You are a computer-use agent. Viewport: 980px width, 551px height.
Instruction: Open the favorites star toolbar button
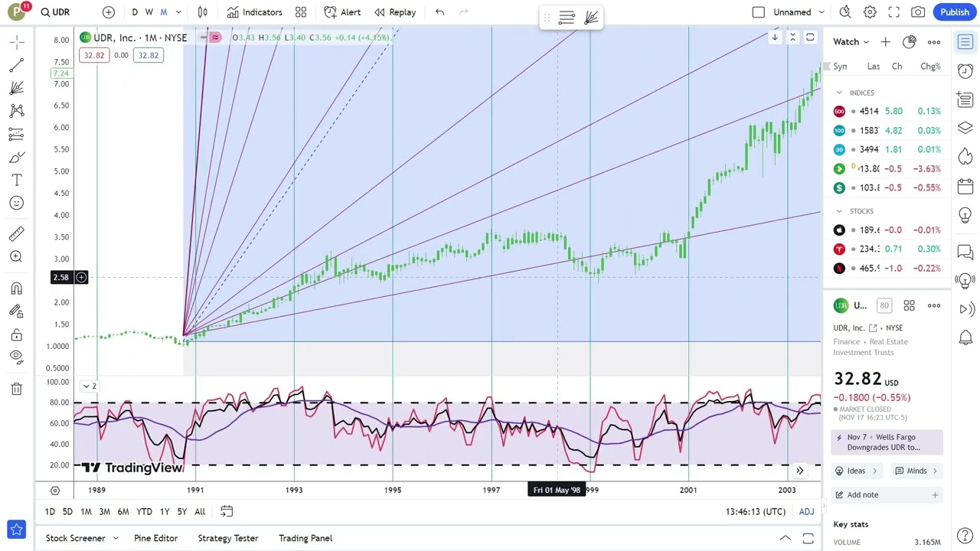[16, 530]
